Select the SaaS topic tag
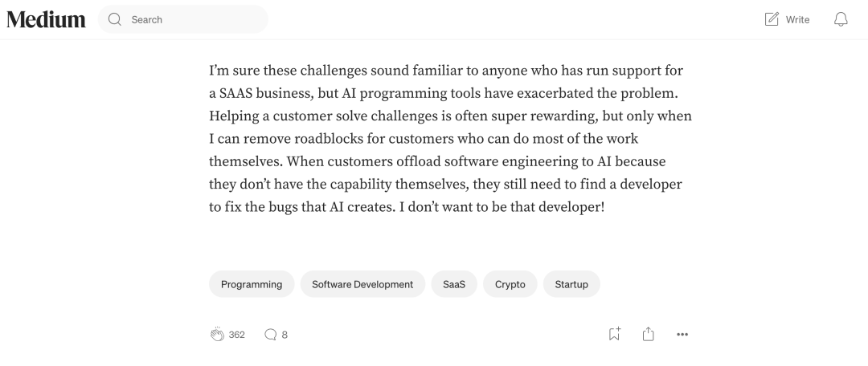This screenshot has height=366, width=868. point(454,284)
